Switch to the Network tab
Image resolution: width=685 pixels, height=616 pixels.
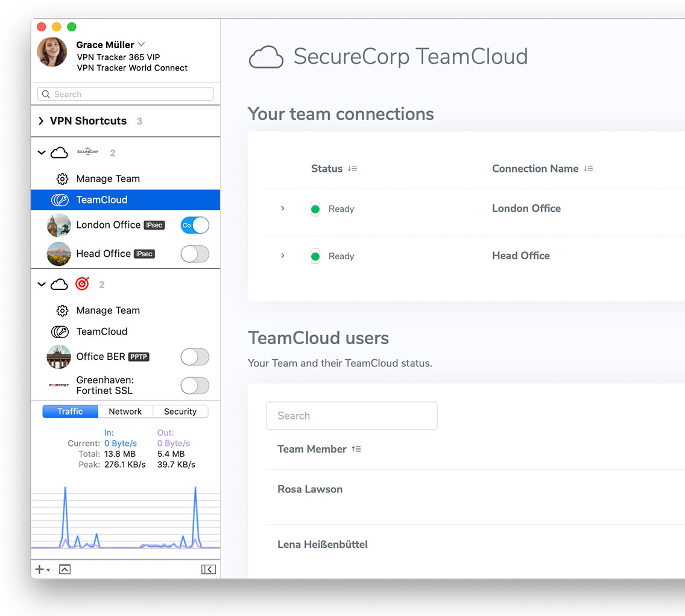point(125,412)
